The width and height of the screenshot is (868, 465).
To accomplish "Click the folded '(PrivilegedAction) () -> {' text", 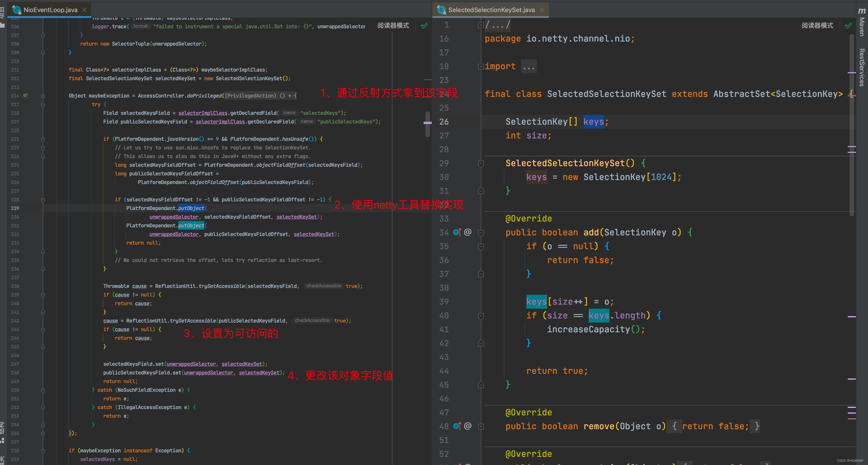I will [261, 96].
